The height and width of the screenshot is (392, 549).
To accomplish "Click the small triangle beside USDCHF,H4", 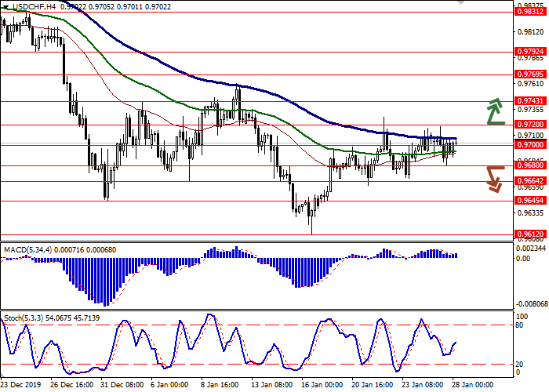I will click(5, 6).
